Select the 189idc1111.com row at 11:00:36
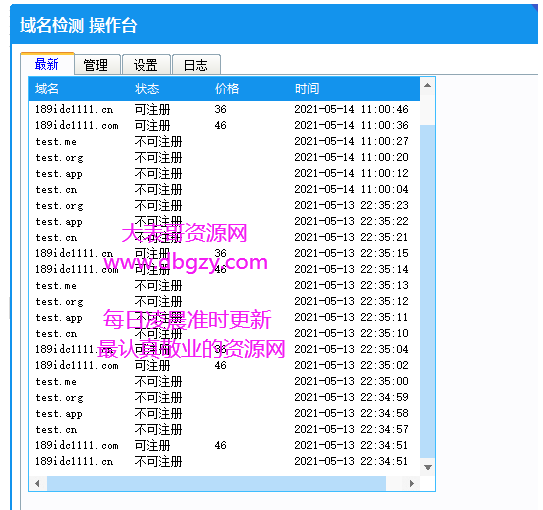The width and height of the screenshot is (543, 510). point(224,125)
